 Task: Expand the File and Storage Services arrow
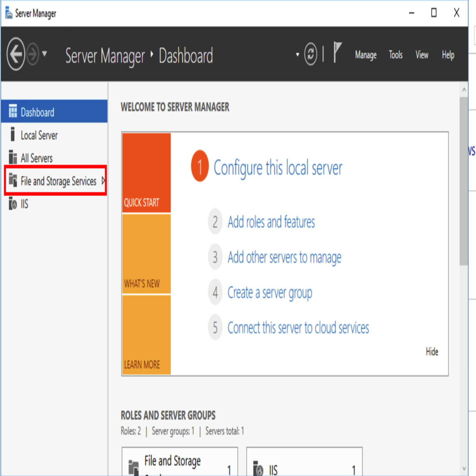click(x=103, y=181)
